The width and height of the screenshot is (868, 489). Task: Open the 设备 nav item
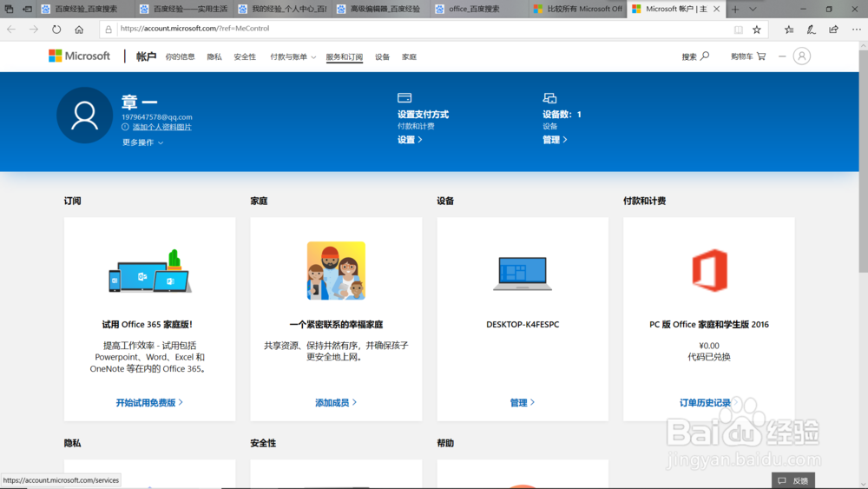click(382, 57)
